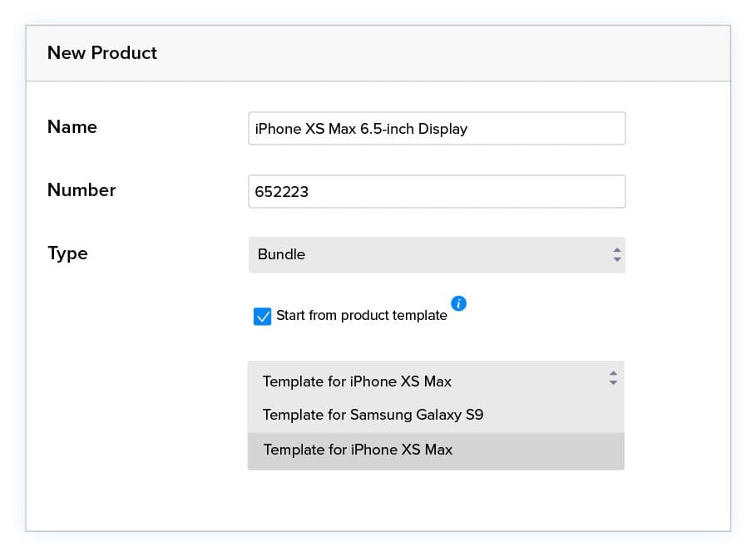Click the up stepper arrow on Type selector
This screenshot has height=556, width=756.
pos(616,250)
